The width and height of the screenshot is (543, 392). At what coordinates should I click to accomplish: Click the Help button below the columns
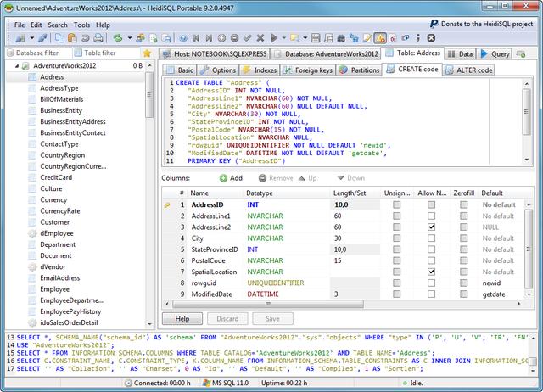point(182,318)
